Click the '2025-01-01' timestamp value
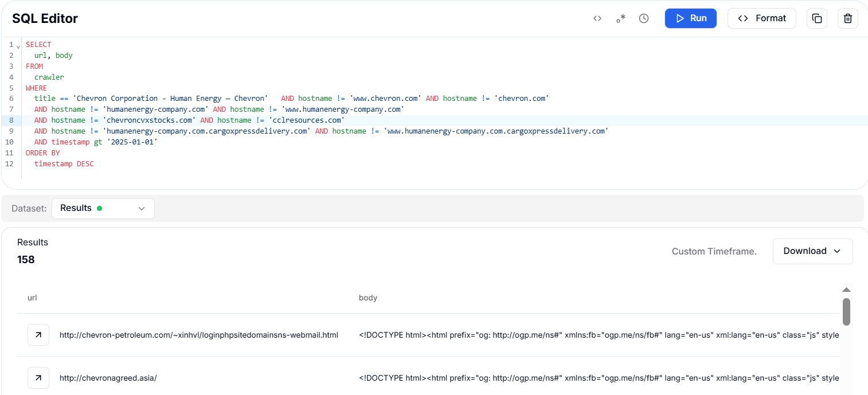The width and height of the screenshot is (868, 395). [132, 142]
